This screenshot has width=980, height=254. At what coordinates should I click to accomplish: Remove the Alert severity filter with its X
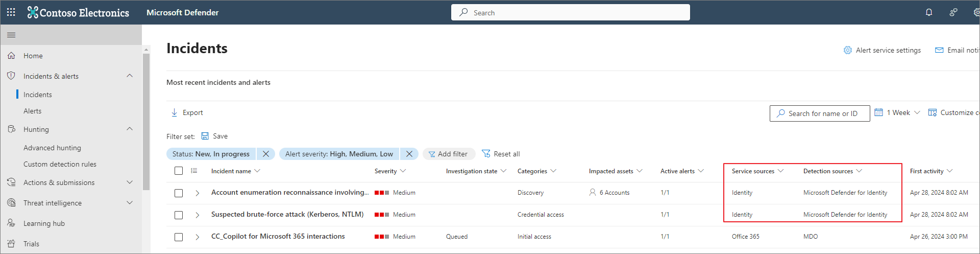409,154
